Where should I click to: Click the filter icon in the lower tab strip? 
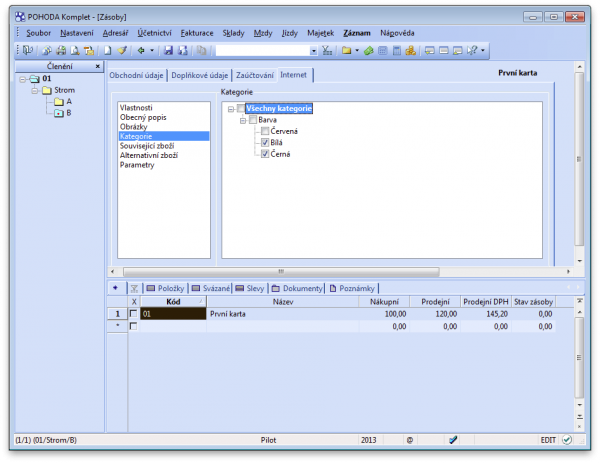134,289
